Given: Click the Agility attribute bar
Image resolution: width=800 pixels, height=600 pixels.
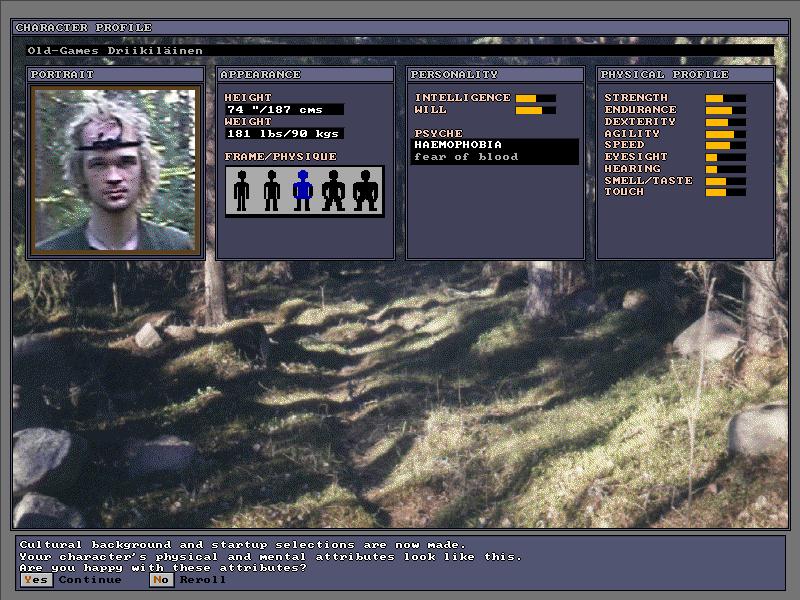Looking at the screenshot, I should [x=726, y=134].
